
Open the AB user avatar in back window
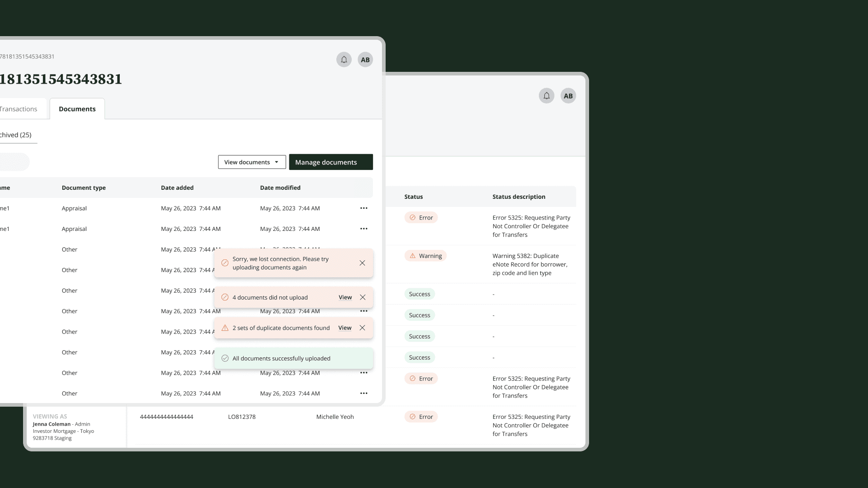568,96
